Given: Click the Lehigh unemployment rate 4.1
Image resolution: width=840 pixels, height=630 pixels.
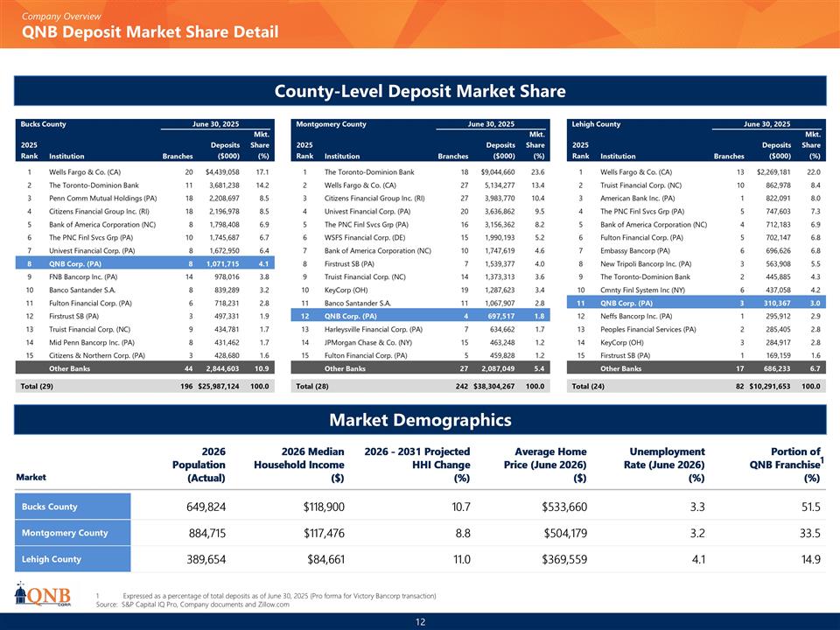Looking at the screenshot, I should click(698, 559).
